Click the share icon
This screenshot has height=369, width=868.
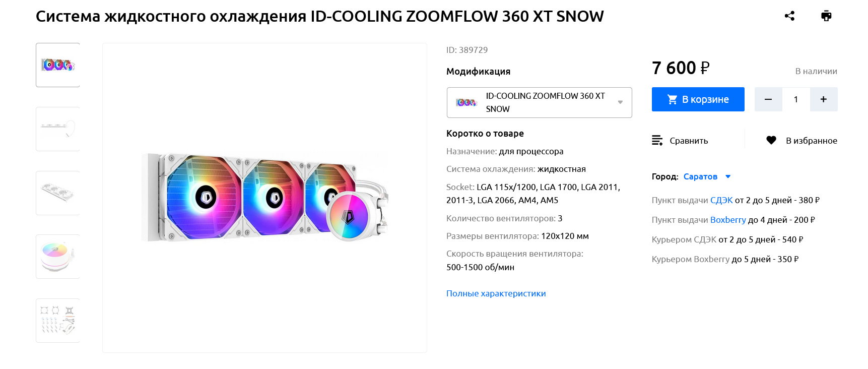click(x=789, y=16)
